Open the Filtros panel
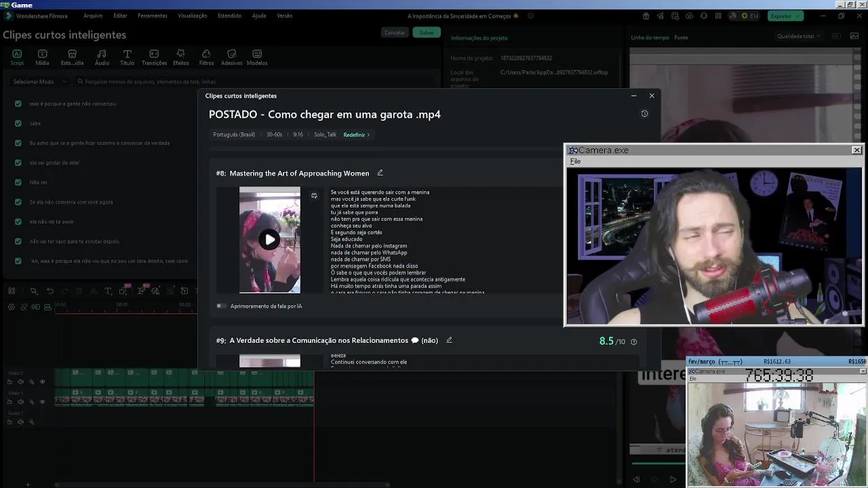The image size is (868, 488). pos(206,58)
